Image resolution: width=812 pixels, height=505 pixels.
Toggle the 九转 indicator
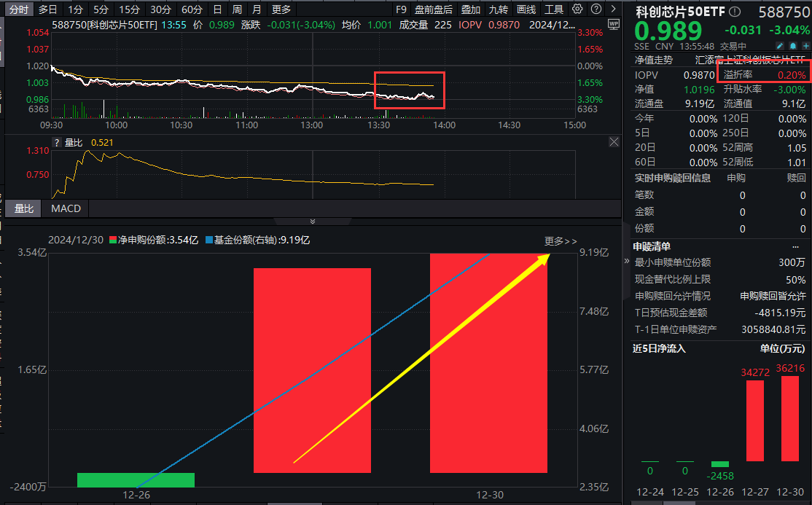point(499,9)
